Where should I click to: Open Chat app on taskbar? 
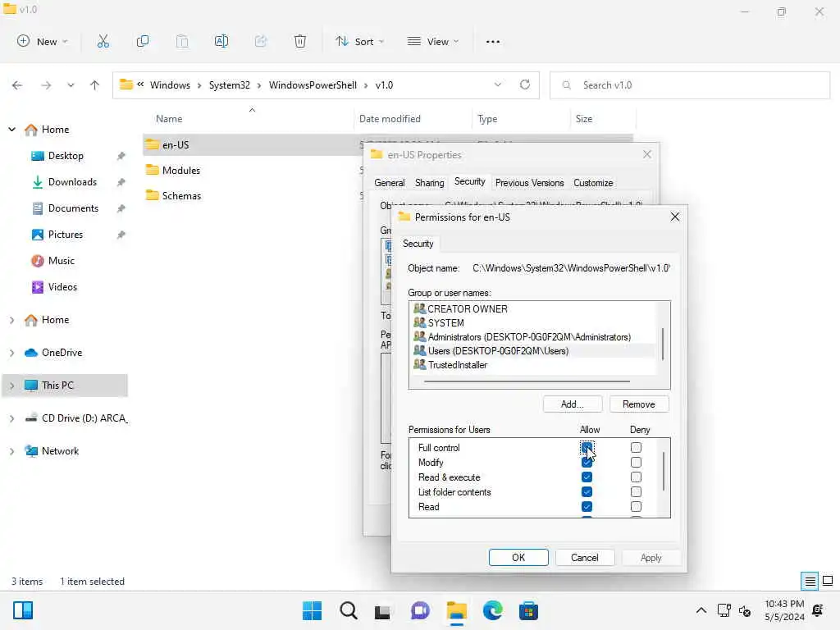click(x=420, y=610)
